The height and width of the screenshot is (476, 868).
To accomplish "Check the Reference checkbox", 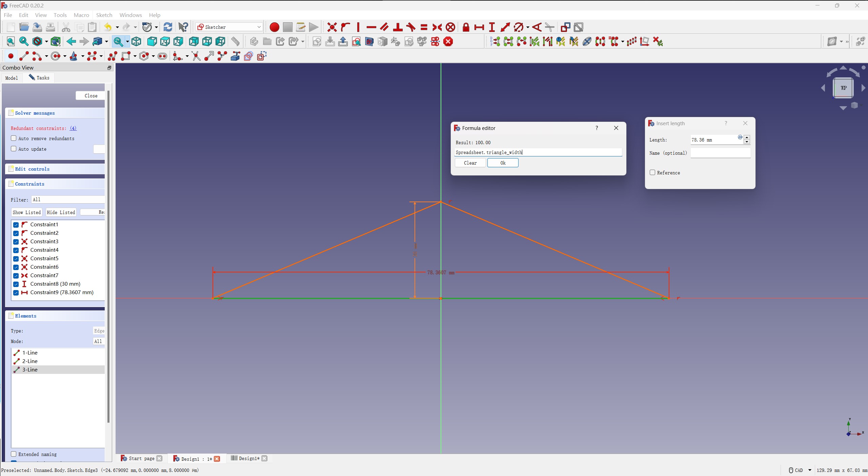I will pos(652,172).
